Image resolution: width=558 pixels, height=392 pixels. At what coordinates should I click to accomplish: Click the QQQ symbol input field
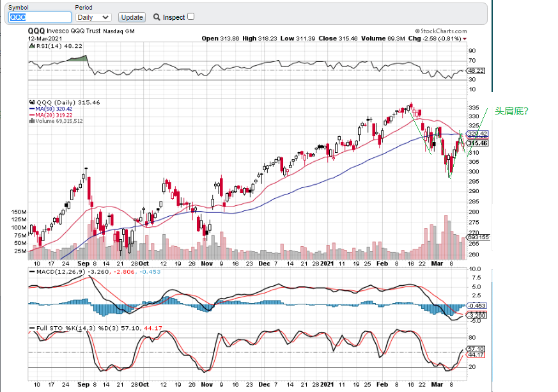pyautogui.click(x=40, y=17)
